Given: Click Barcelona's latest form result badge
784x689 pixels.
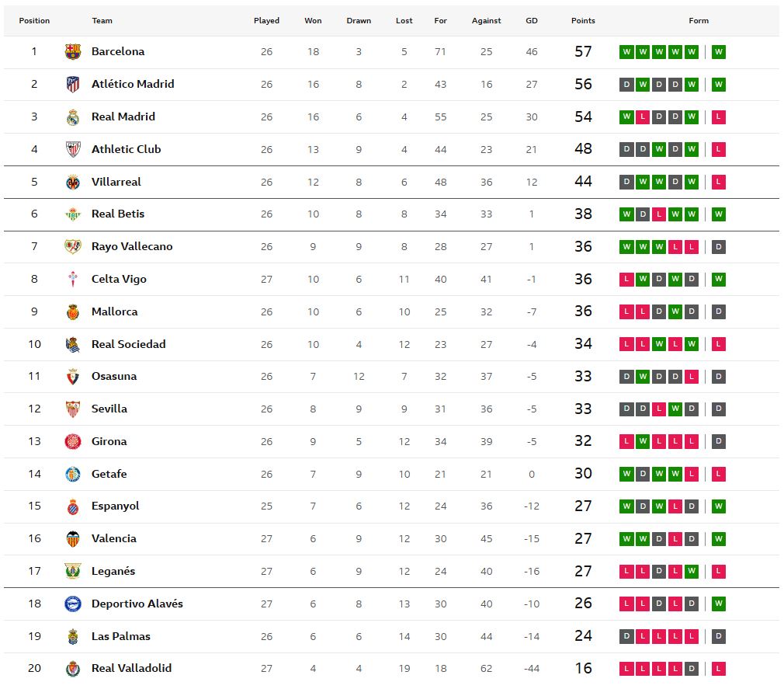Looking at the screenshot, I should point(719,52).
